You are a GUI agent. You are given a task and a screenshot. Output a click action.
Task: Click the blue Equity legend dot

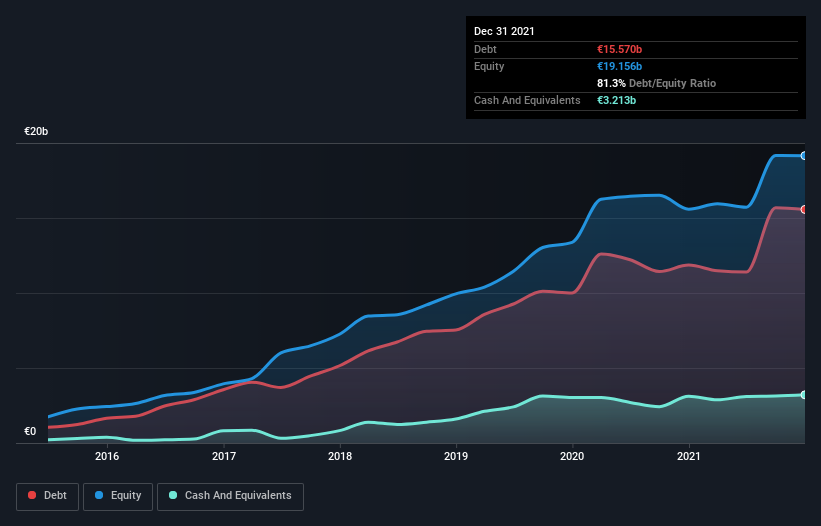point(99,495)
